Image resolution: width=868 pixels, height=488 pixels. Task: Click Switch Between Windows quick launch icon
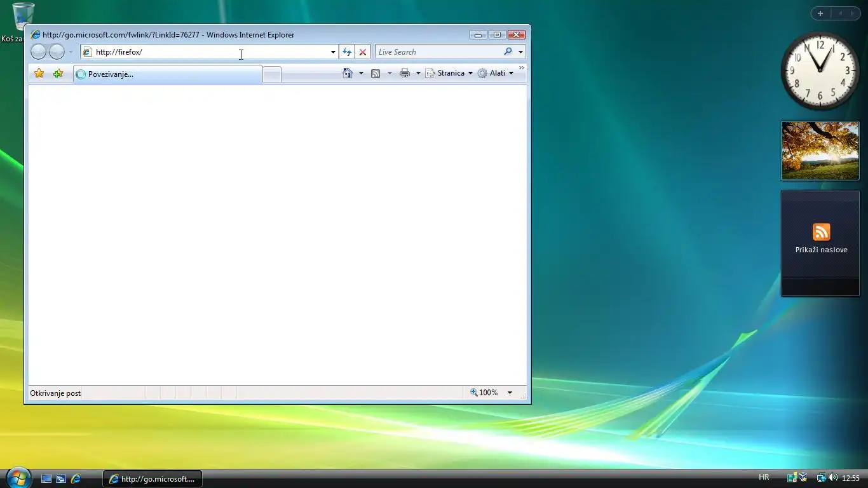pos(61,478)
